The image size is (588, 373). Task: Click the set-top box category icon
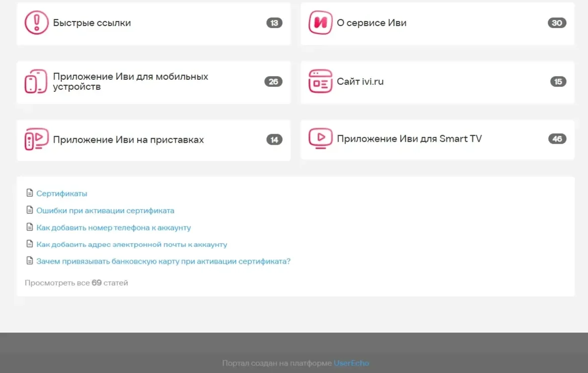pos(36,140)
